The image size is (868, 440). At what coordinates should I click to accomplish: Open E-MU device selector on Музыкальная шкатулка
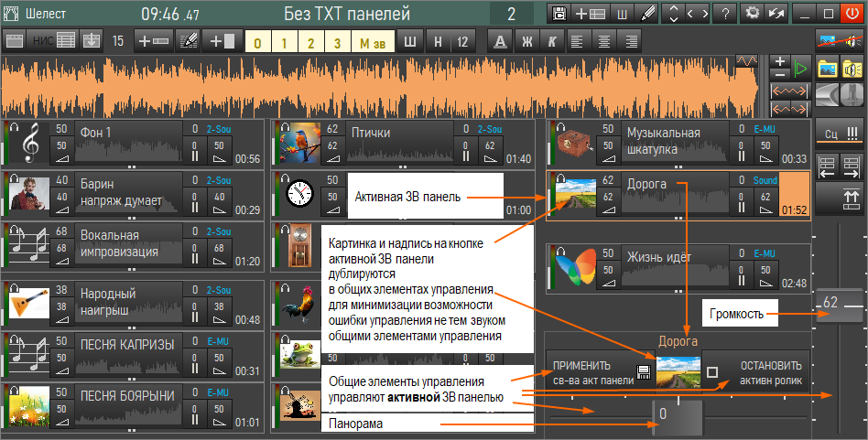point(765,129)
